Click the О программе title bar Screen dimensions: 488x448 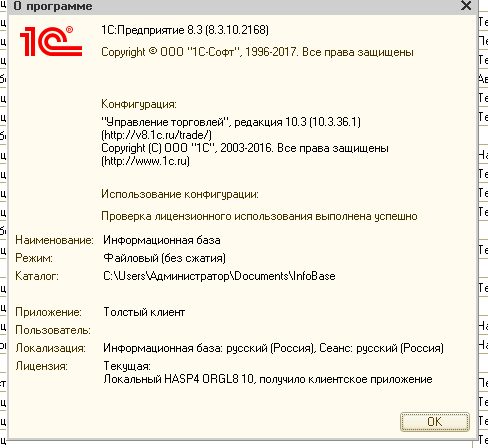coord(233,6)
